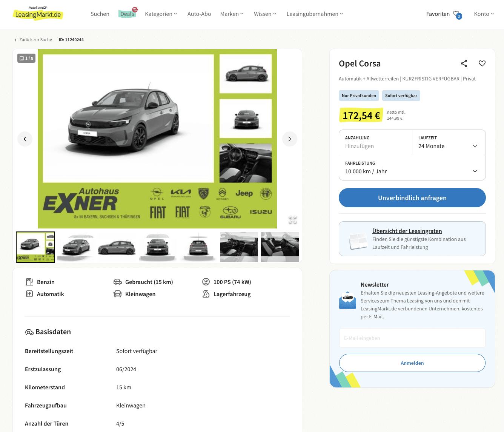Image resolution: width=504 pixels, height=432 pixels.
Task: Click the Opel Corsa heading
Action: pyautogui.click(x=360, y=63)
